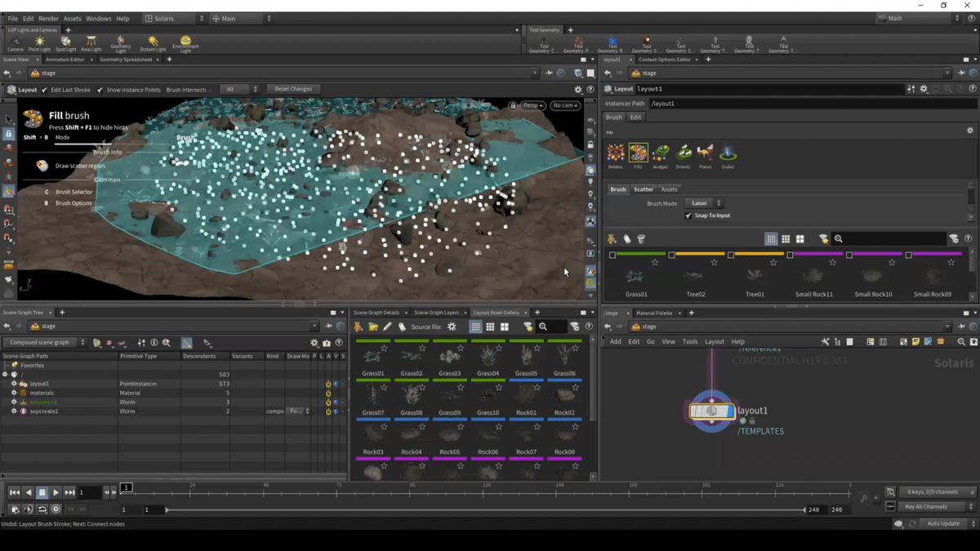The height and width of the screenshot is (551, 980).
Task: Open the Brush Mode Lasso dropdown
Action: click(x=706, y=203)
